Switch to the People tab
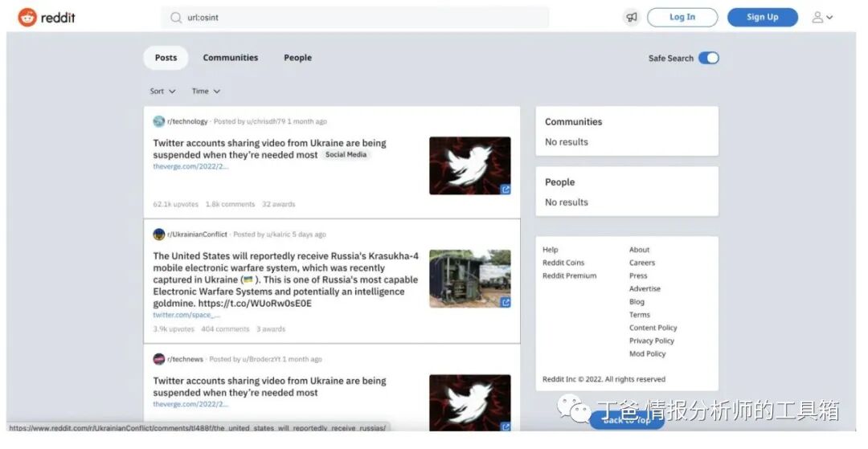Viewport: 868px width, 449px height. 298,58
